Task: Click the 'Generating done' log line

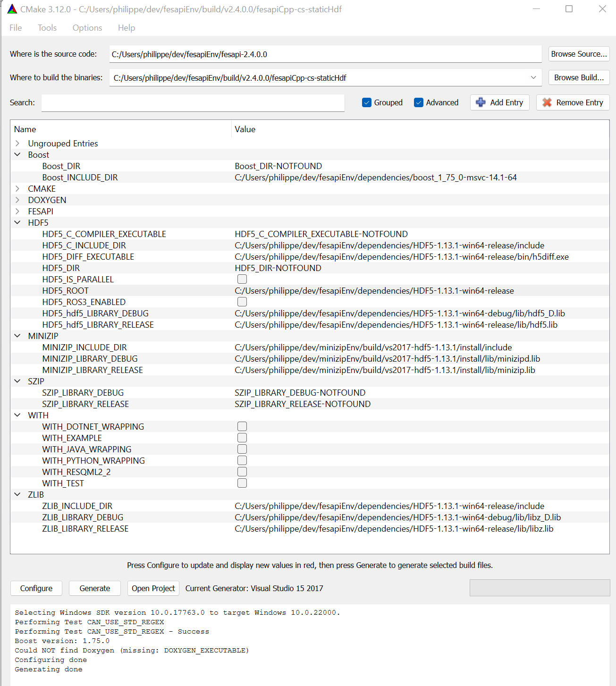Action: [49, 669]
